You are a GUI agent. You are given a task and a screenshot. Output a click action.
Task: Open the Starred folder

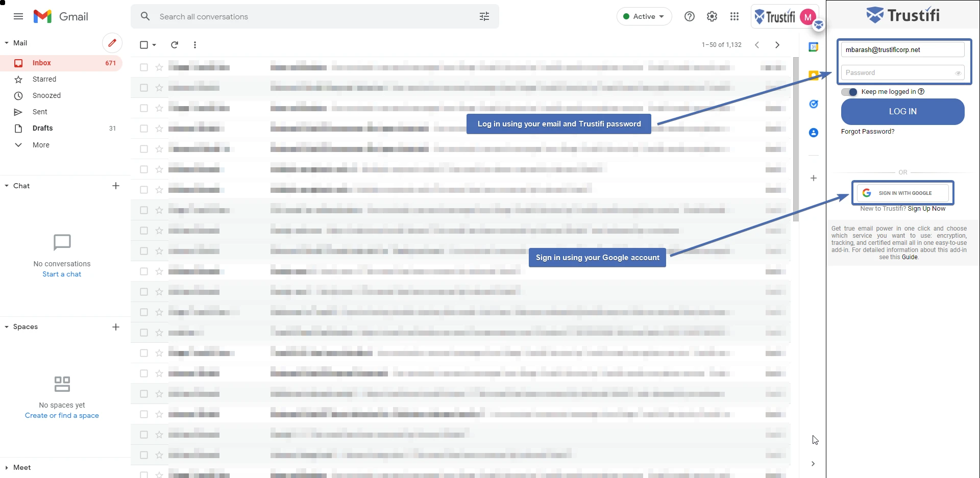click(44, 79)
